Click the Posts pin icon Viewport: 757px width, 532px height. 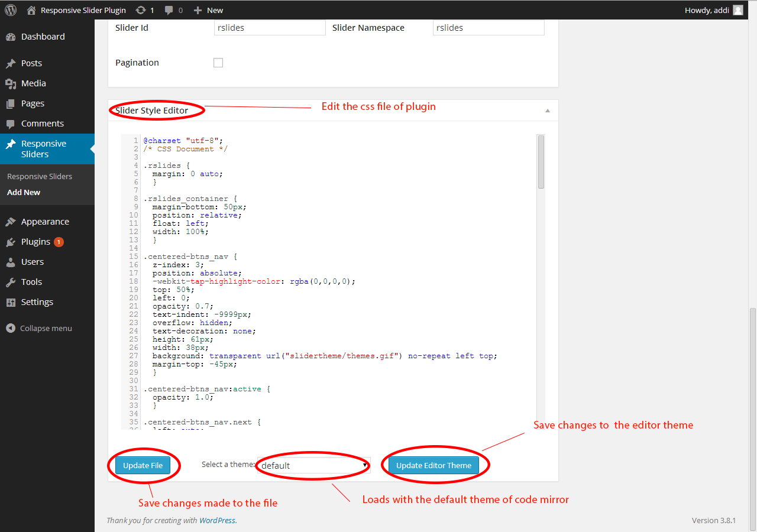(x=11, y=63)
